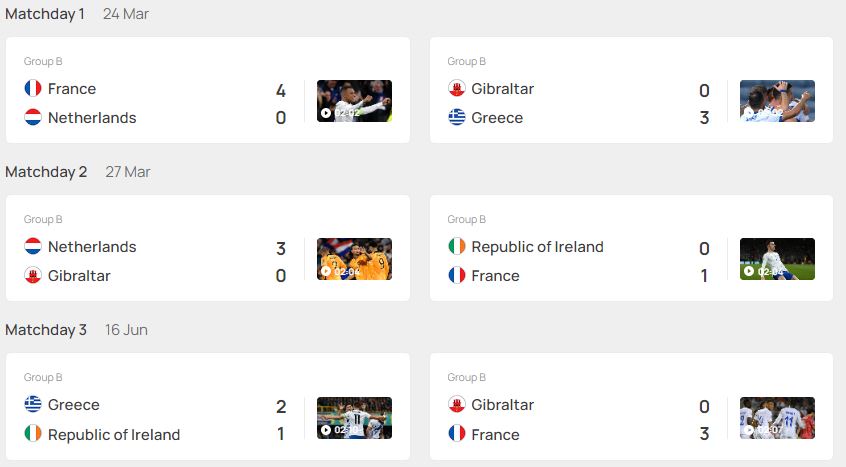The image size is (846, 467).
Task: Click the Greece flag in Matchday 3 card
Action: (x=33, y=404)
